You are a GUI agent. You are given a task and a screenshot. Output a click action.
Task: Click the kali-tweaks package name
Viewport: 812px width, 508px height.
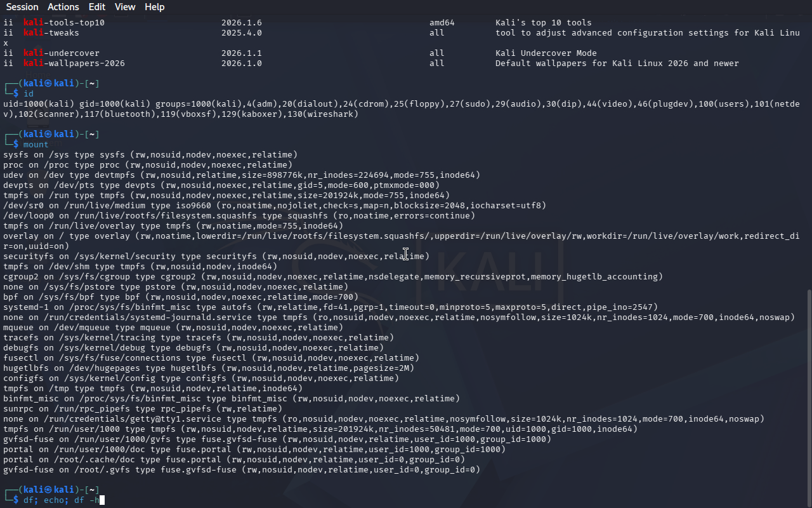click(54, 33)
